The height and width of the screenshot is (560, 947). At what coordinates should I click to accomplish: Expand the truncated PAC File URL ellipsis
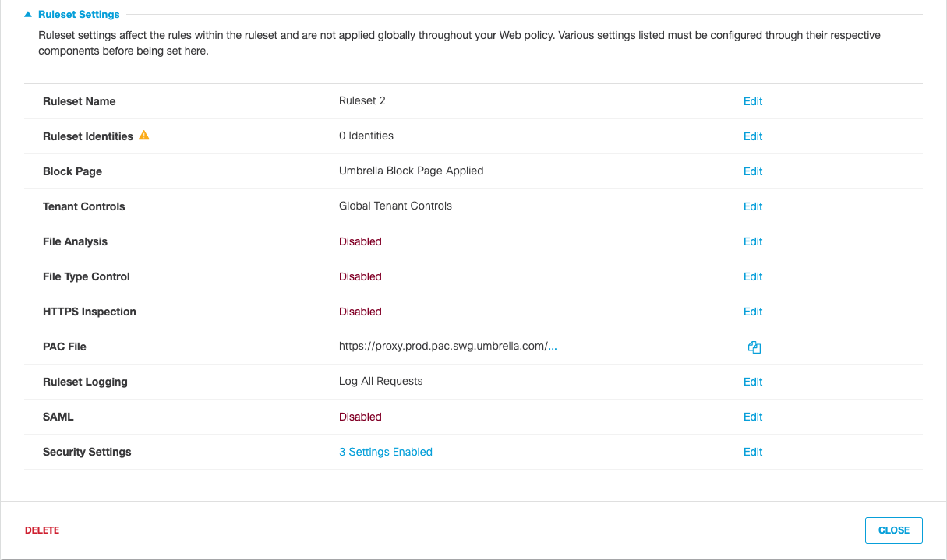click(x=553, y=347)
